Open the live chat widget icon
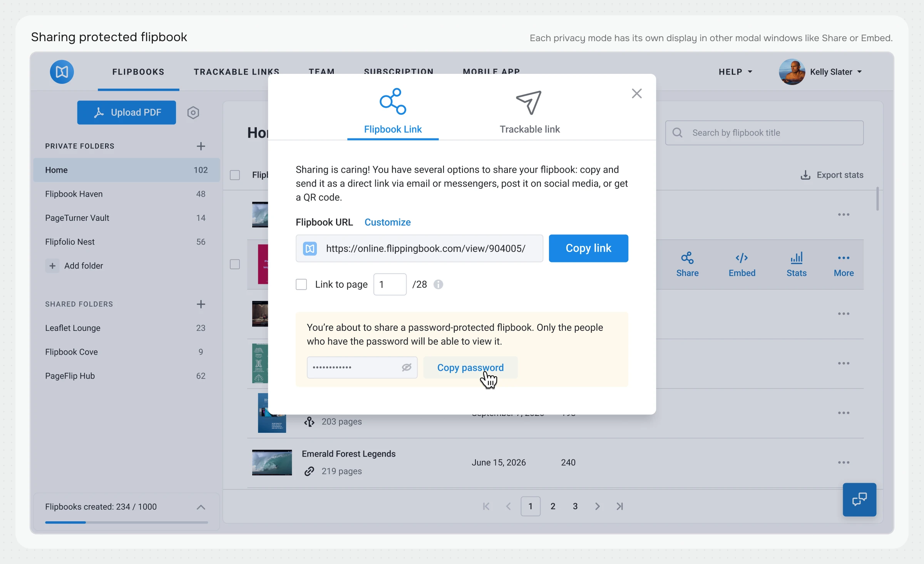The height and width of the screenshot is (564, 924). coord(859,499)
